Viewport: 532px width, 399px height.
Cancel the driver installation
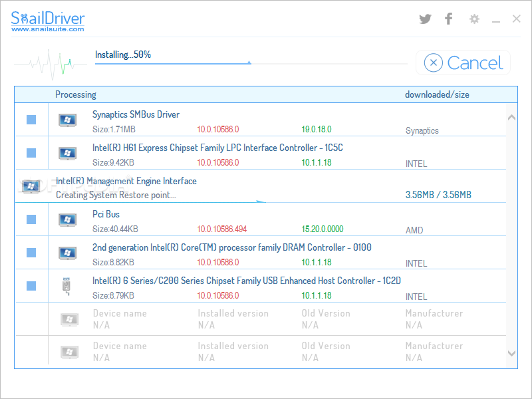coord(463,63)
